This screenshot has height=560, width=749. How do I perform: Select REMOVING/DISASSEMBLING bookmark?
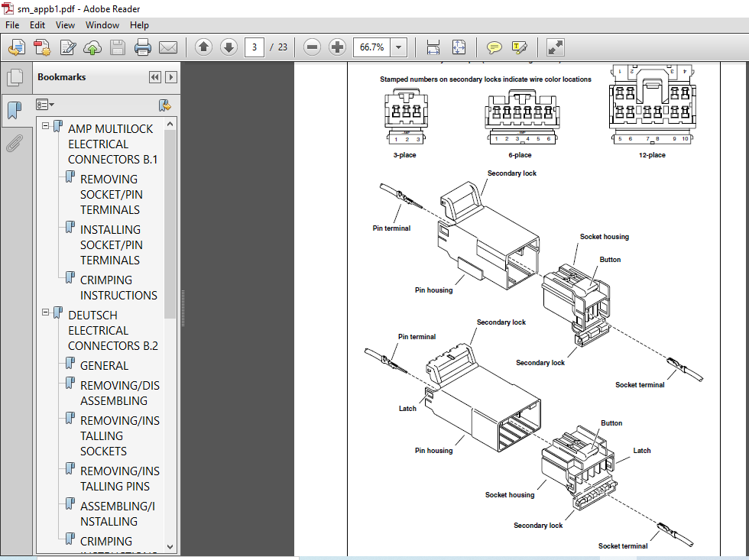(120, 393)
